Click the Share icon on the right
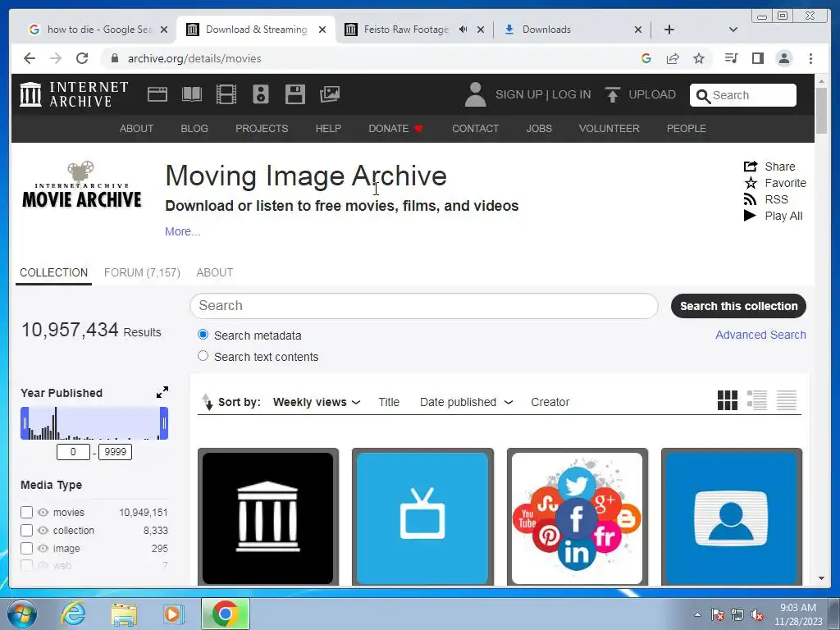 [751, 167]
